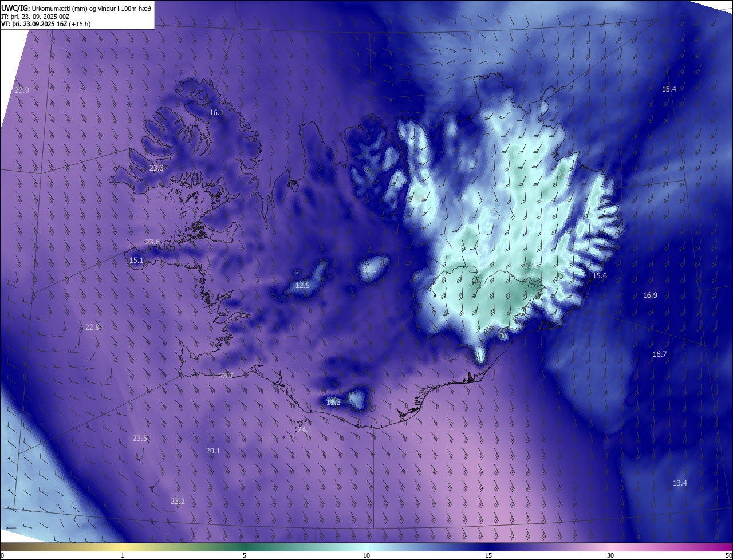
Task: Click the 50 tick on the colour scale
Action: pos(728,555)
